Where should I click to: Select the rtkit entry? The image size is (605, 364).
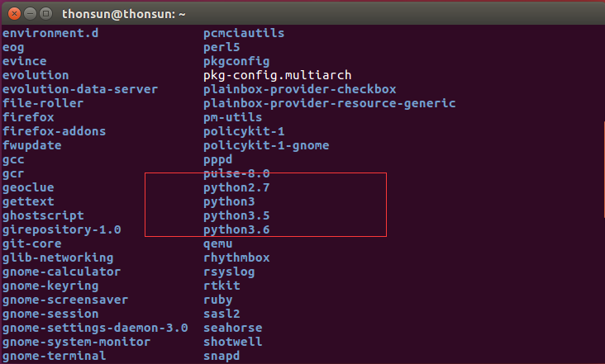(222, 286)
